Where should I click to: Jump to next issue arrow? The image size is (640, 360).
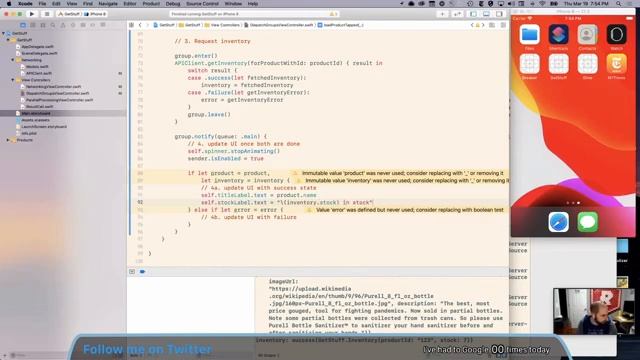[x=483, y=25]
